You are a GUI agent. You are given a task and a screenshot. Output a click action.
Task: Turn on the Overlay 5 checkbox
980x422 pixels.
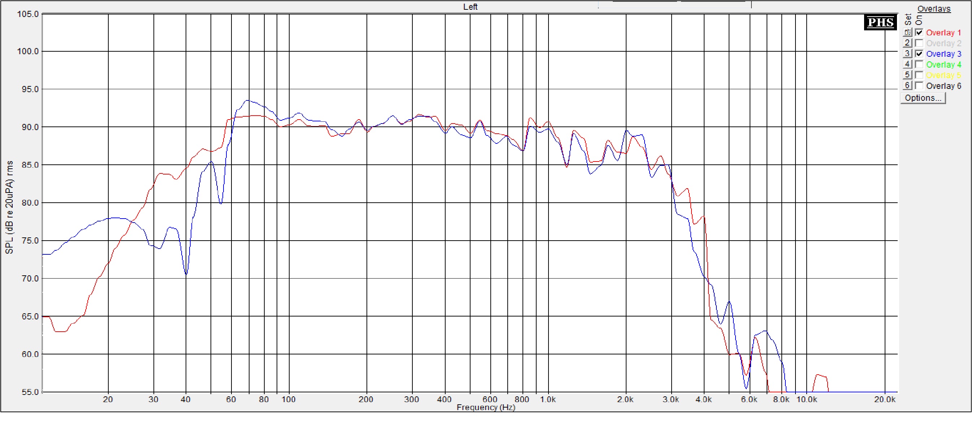[x=919, y=75]
